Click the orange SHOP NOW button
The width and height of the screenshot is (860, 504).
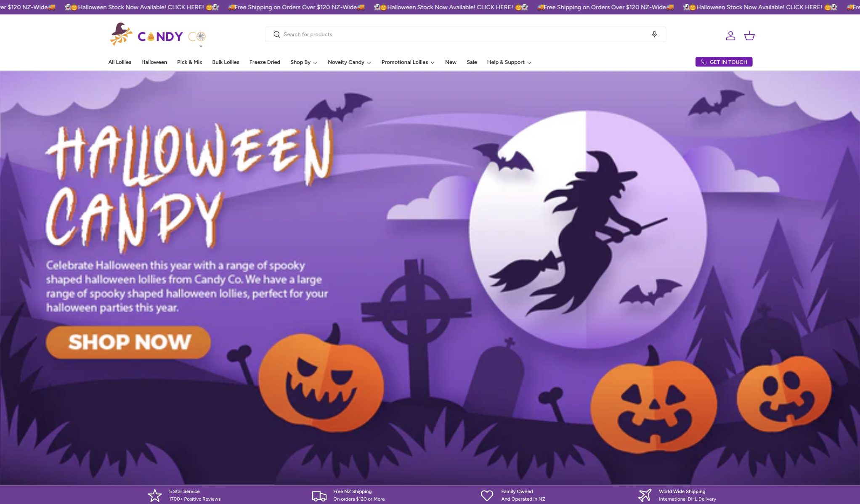click(x=128, y=342)
